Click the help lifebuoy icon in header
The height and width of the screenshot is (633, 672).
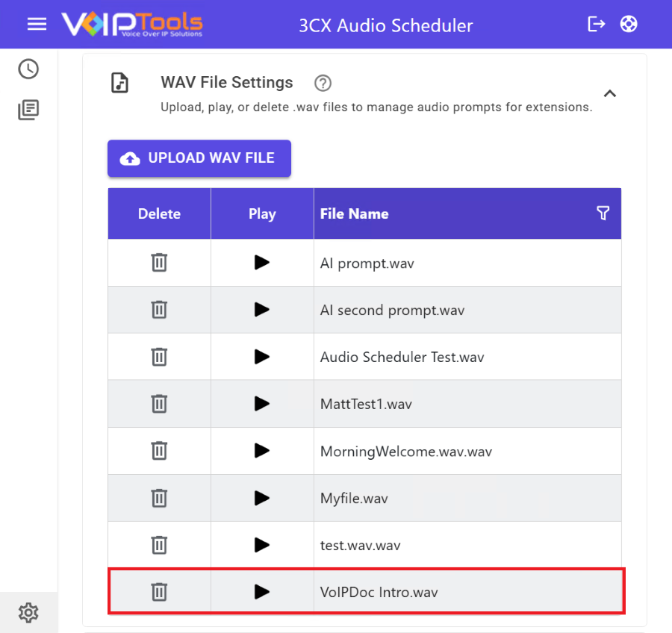coord(629,24)
